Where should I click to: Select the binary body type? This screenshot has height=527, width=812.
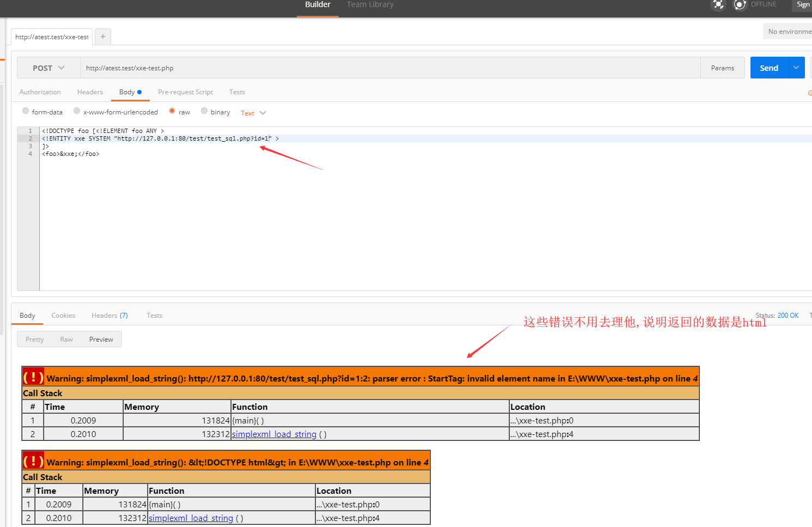pos(204,111)
